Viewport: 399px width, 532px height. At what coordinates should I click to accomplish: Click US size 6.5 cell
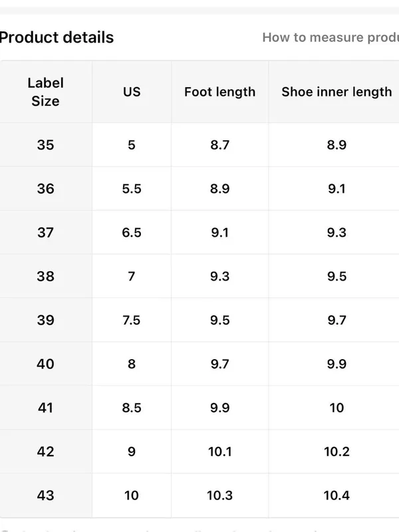click(x=132, y=232)
